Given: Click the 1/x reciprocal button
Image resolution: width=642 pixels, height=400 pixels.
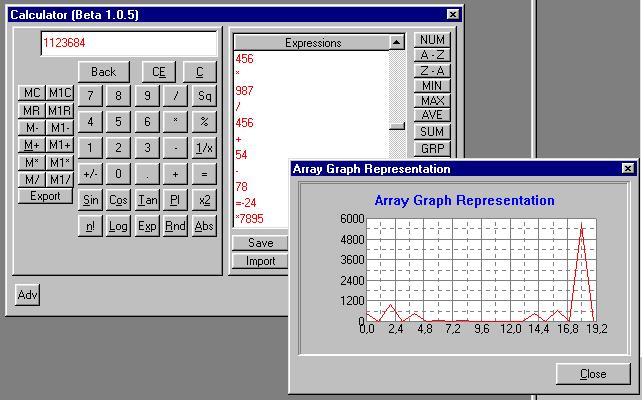Looking at the screenshot, I should [x=204, y=148].
